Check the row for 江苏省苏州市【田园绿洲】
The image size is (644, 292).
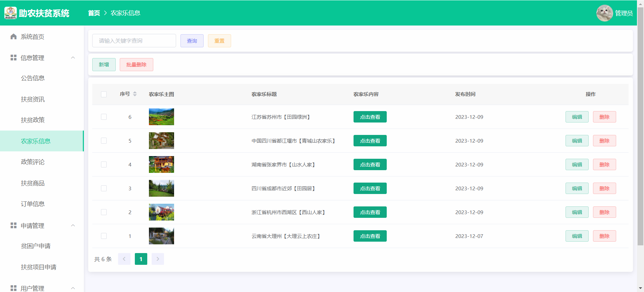tap(104, 117)
